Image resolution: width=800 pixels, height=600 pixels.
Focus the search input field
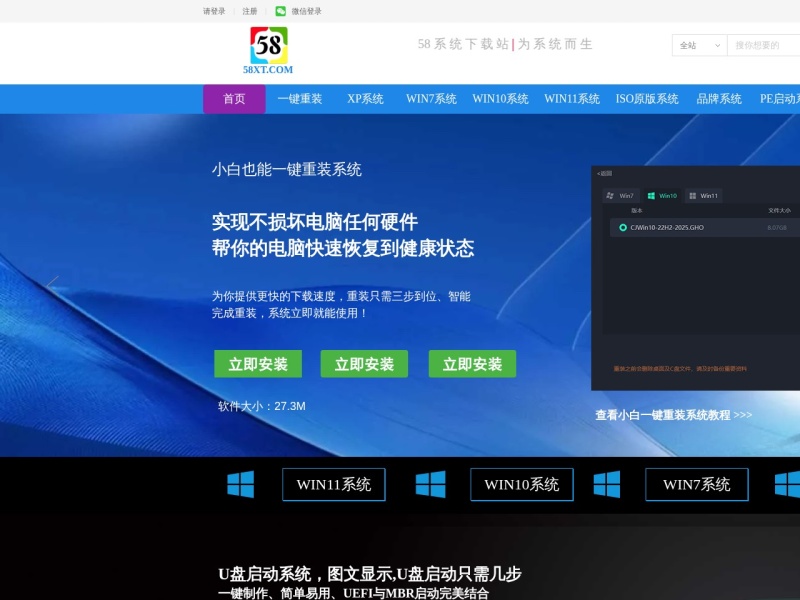click(x=764, y=45)
